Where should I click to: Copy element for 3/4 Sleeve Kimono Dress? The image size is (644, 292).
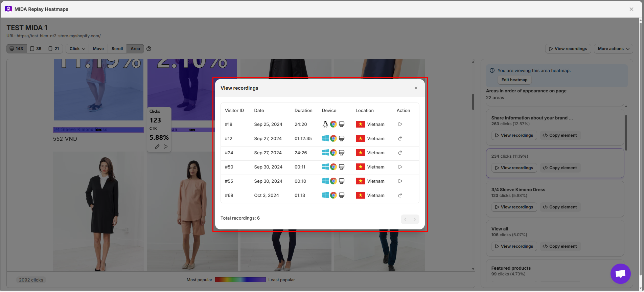point(560,207)
